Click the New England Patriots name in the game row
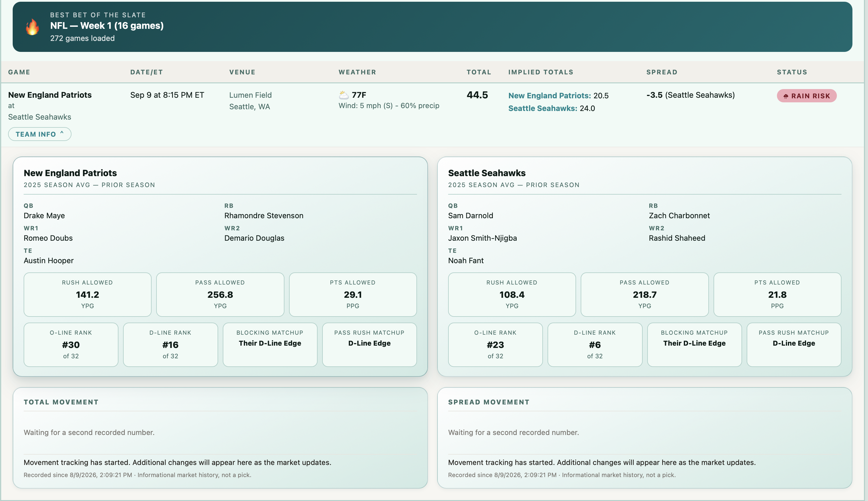This screenshot has height=501, width=868. coord(50,95)
